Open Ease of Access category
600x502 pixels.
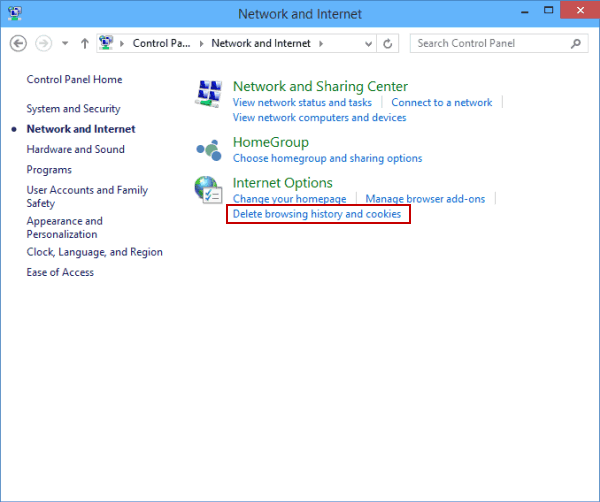(x=60, y=272)
